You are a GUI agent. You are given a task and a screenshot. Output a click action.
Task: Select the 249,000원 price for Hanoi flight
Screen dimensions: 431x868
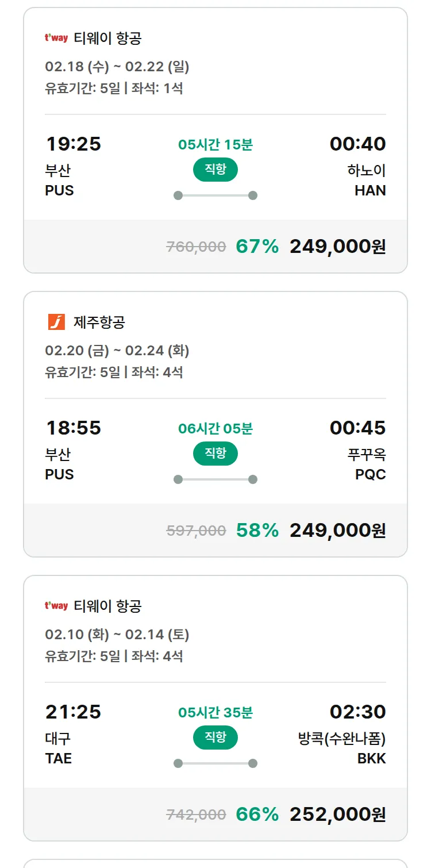point(337,246)
